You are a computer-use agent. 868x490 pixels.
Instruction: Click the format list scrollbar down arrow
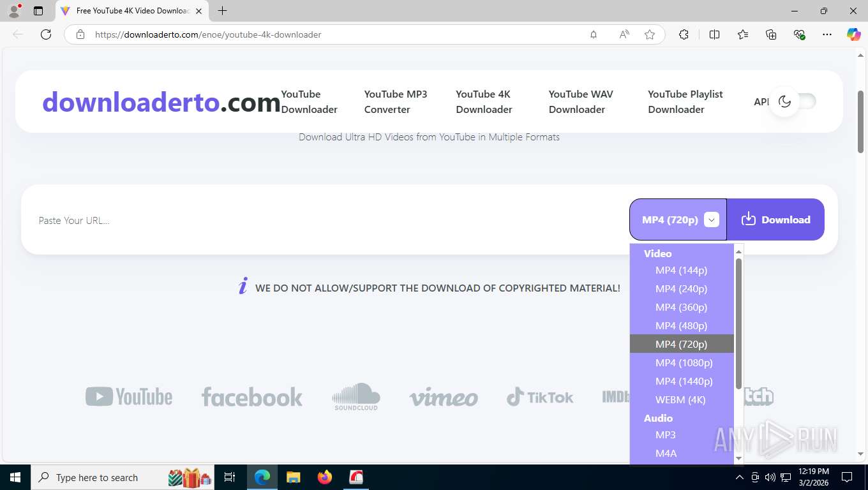739,458
